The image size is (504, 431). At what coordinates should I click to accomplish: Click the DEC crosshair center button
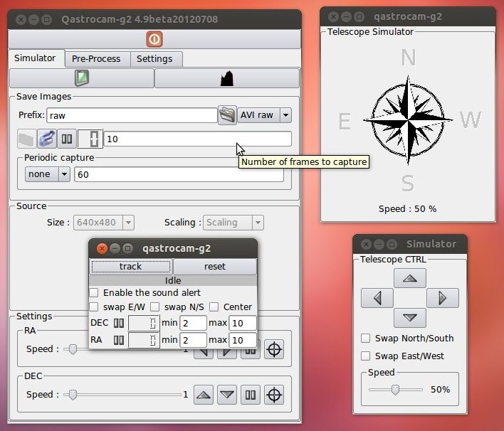click(274, 395)
